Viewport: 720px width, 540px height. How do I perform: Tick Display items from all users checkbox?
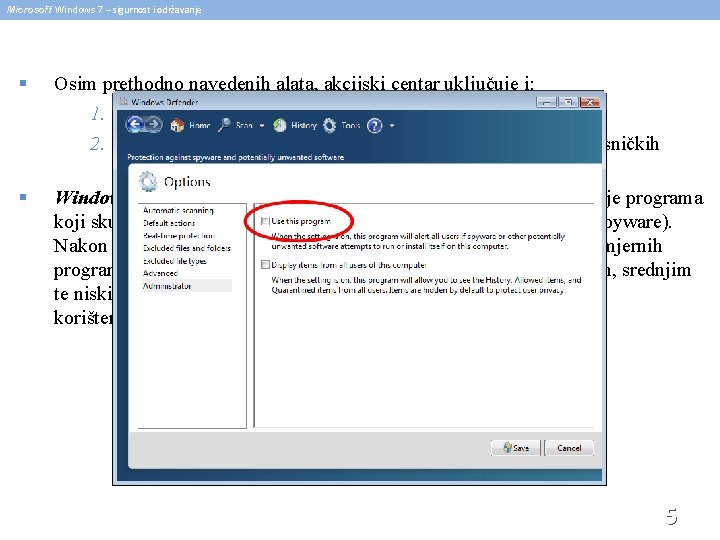[x=265, y=264]
